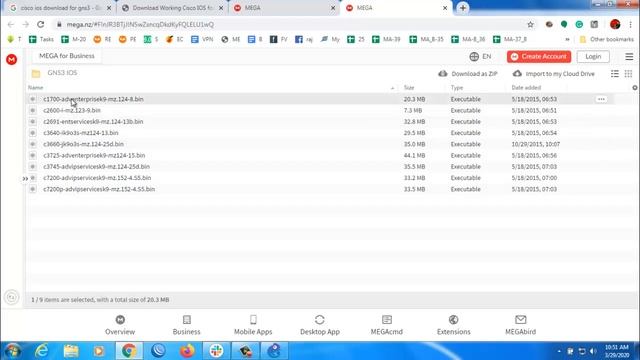
Task: Open Firefox from the taskbar
Action: (x=187, y=351)
